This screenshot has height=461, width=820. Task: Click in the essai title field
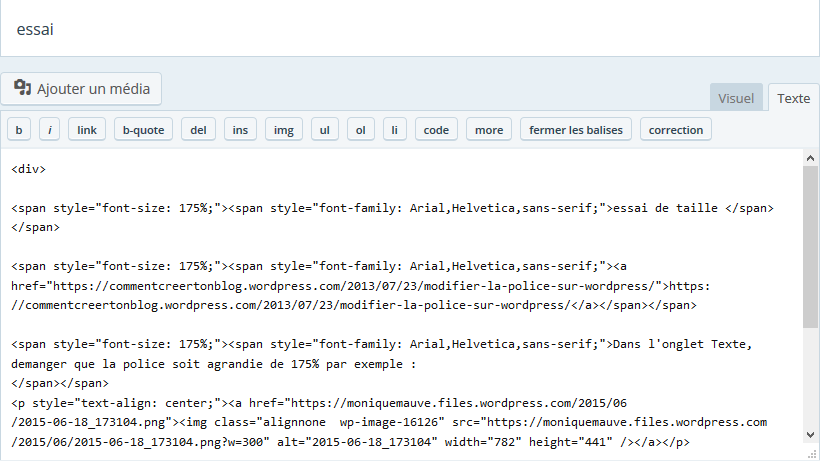coord(400,29)
